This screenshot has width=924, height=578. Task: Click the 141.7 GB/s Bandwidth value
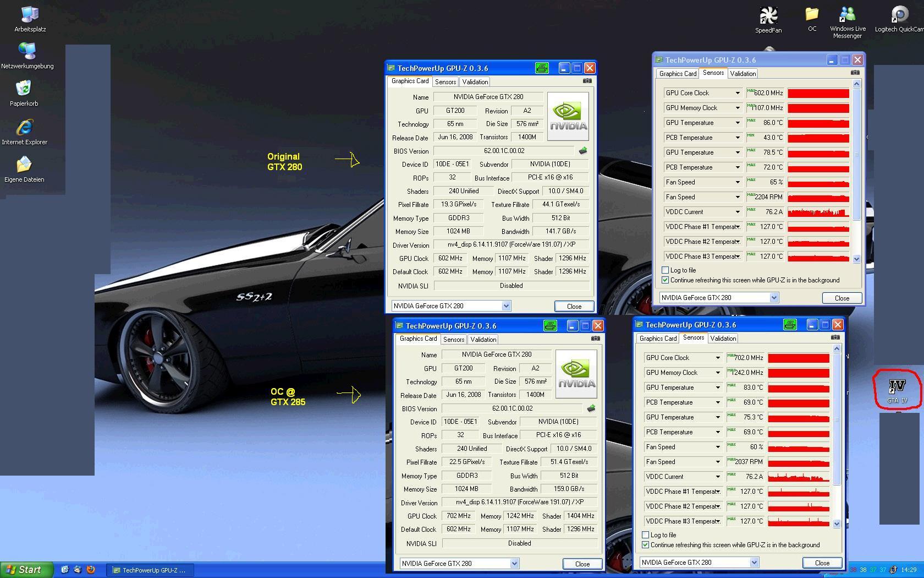[560, 231]
